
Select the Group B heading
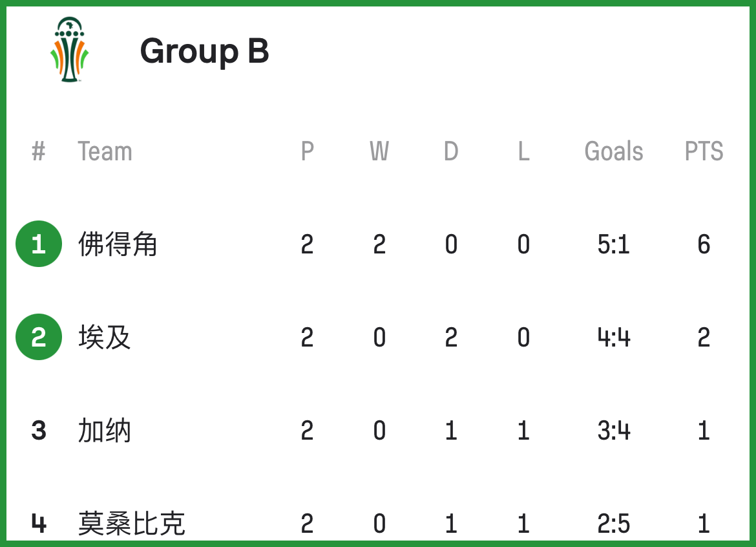click(204, 51)
